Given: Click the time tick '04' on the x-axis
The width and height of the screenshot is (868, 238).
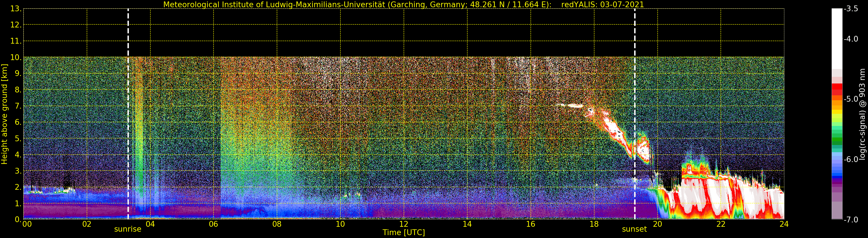Looking at the screenshot, I should pyautogui.click(x=150, y=224).
